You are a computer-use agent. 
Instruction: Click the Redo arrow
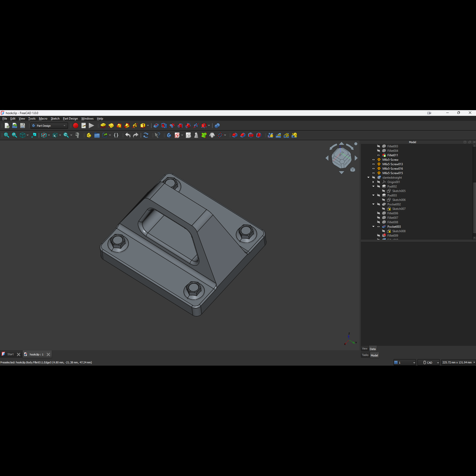136,135
